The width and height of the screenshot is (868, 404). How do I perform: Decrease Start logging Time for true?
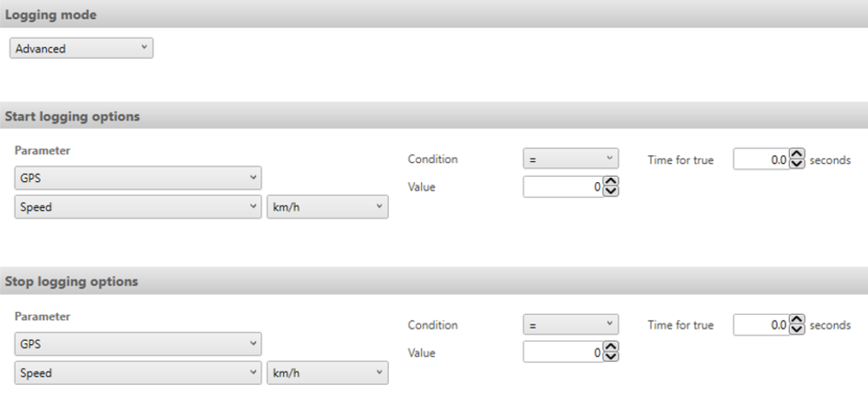(797, 164)
